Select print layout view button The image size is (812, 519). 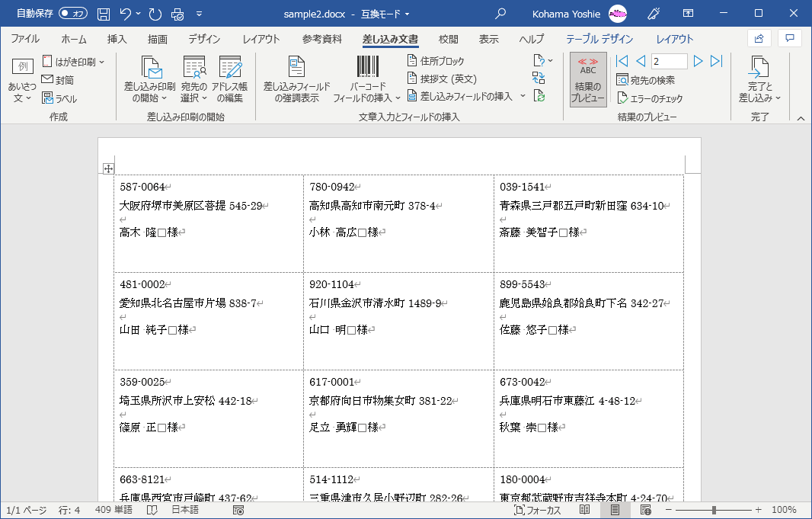pyautogui.click(x=615, y=510)
